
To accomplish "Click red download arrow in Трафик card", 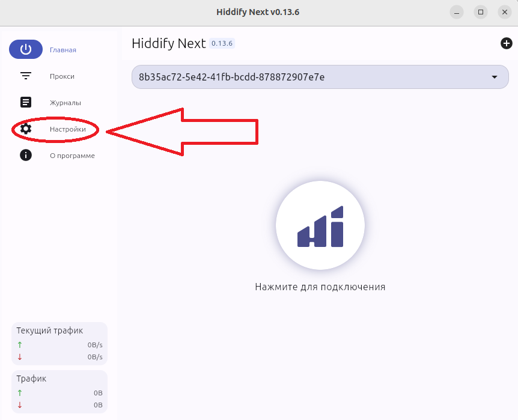I will tap(20, 405).
